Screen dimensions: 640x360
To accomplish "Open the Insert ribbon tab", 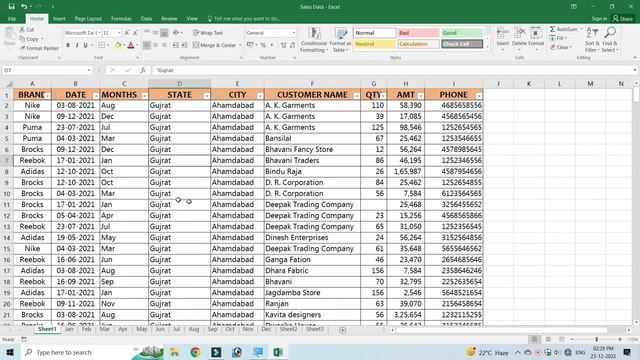I will [59, 19].
